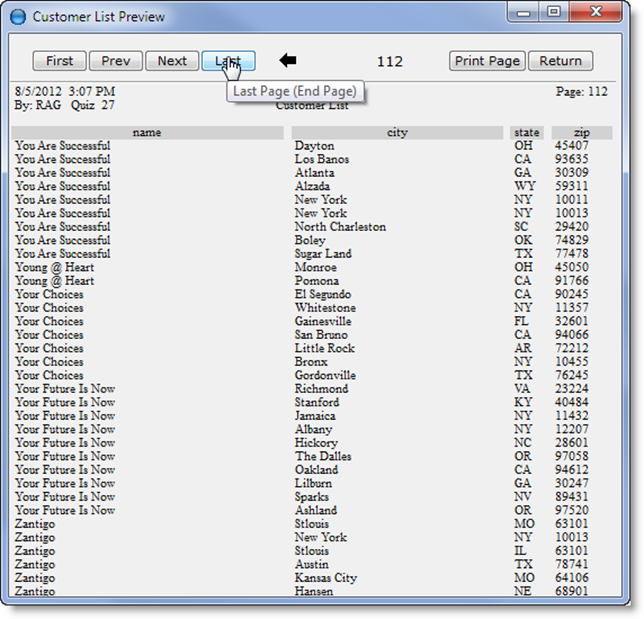Minimize the Customer List Preview window
This screenshot has width=644, height=619.
523,13
